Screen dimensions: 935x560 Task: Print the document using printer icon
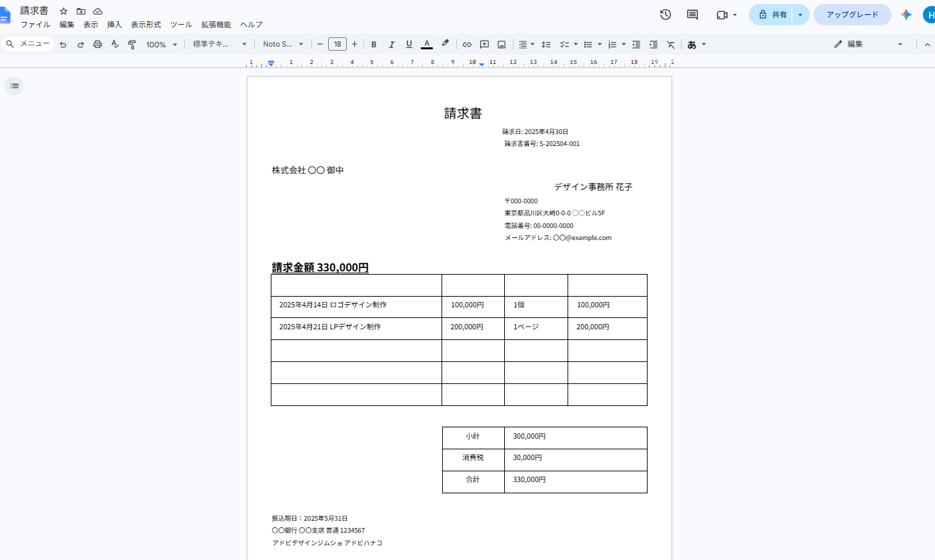pos(98,45)
